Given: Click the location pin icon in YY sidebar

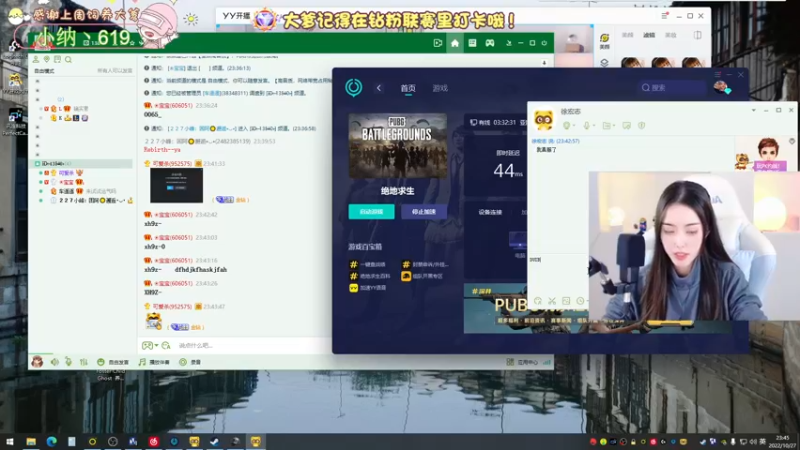Looking at the screenshot, I should 46,59.
